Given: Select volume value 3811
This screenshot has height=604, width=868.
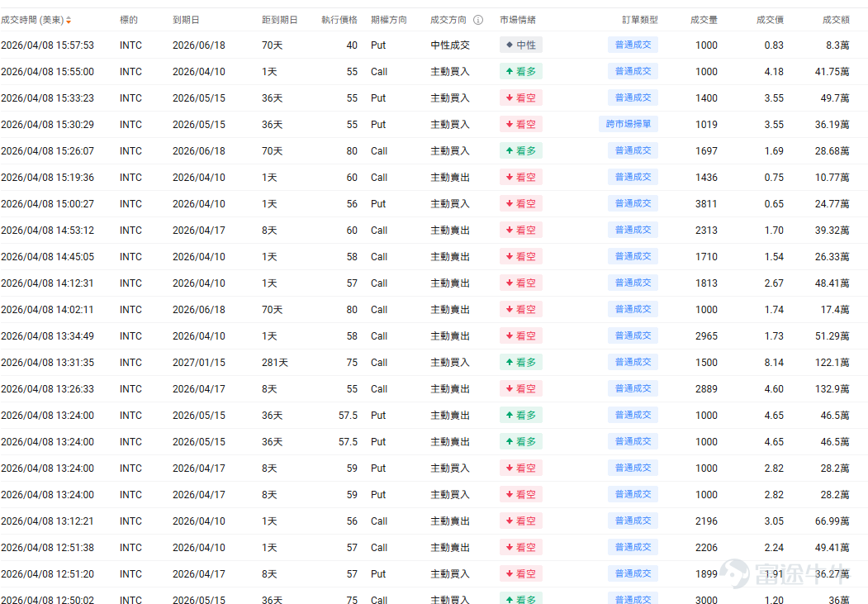Looking at the screenshot, I should [x=706, y=204].
